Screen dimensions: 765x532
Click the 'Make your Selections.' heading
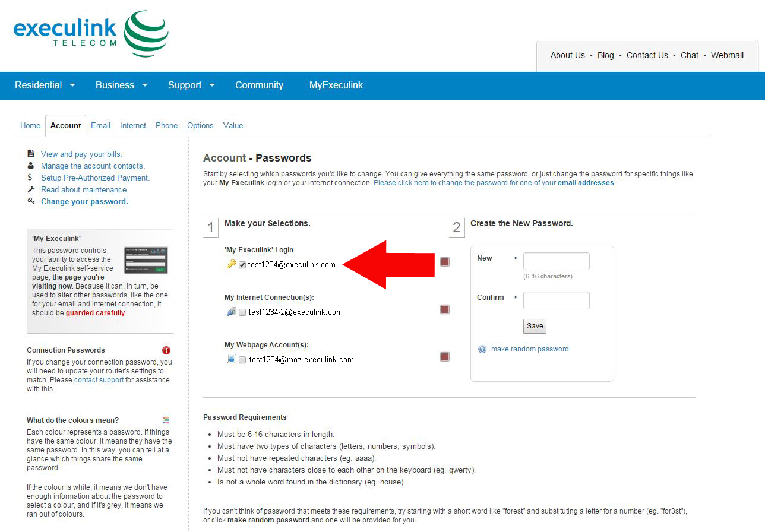click(267, 224)
